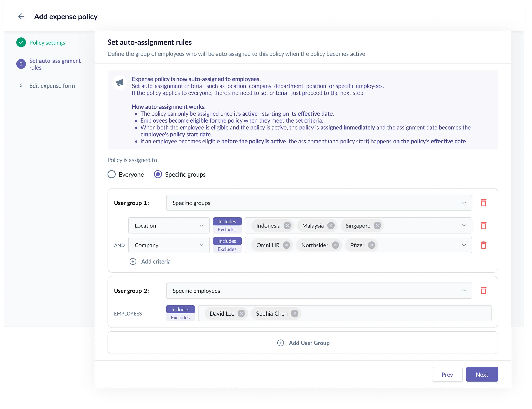Click the back arrow beside Add expense policy
This screenshot has height=409, width=532.
pyautogui.click(x=21, y=16)
